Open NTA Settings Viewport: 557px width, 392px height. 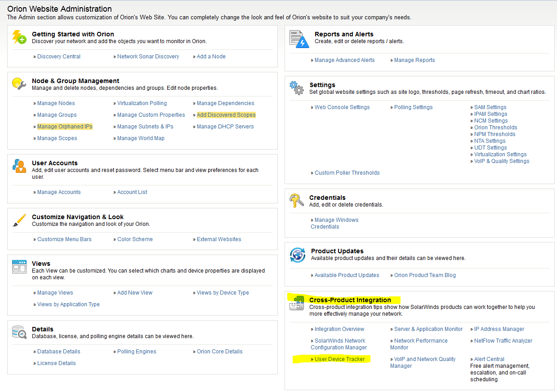(490, 141)
